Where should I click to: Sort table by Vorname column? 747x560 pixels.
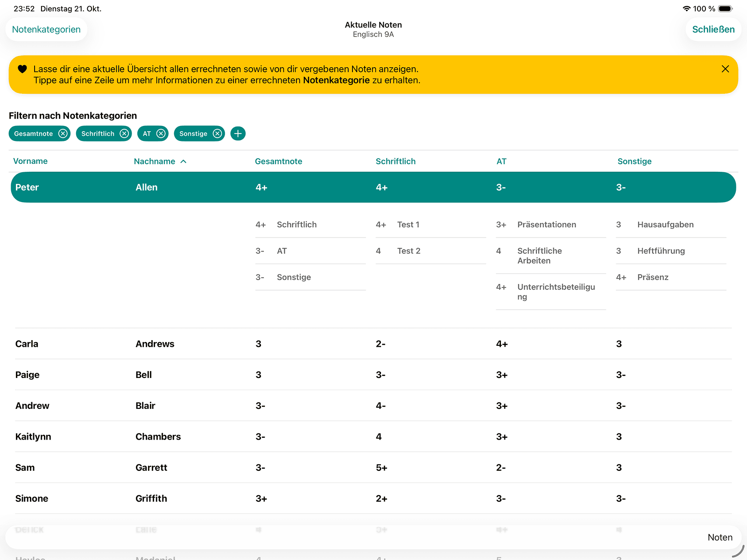30,161
